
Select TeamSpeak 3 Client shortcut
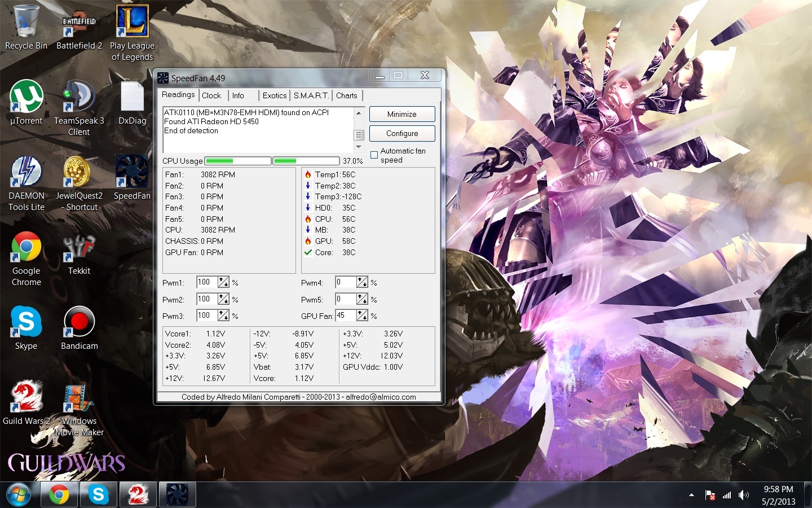[79, 108]
